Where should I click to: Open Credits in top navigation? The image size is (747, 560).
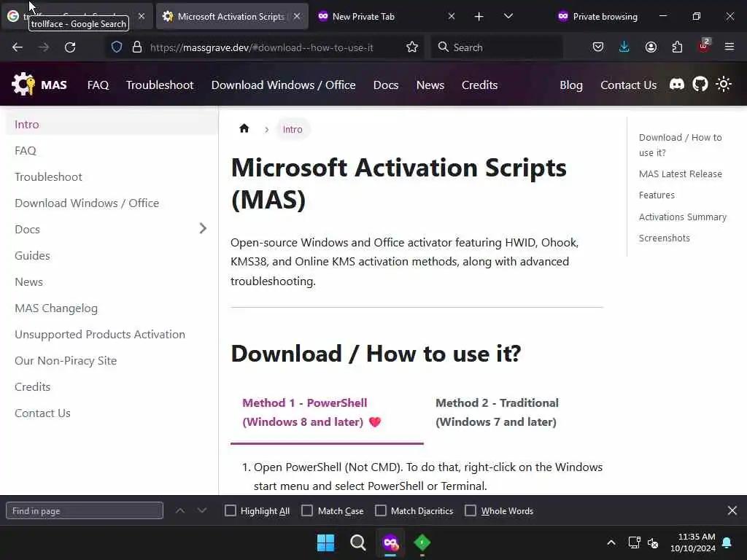point(479,85)
